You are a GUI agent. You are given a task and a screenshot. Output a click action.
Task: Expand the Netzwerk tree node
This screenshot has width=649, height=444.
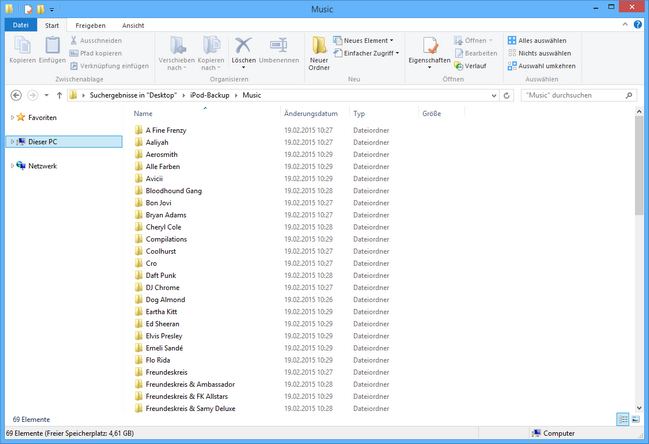tap(11, 166)
